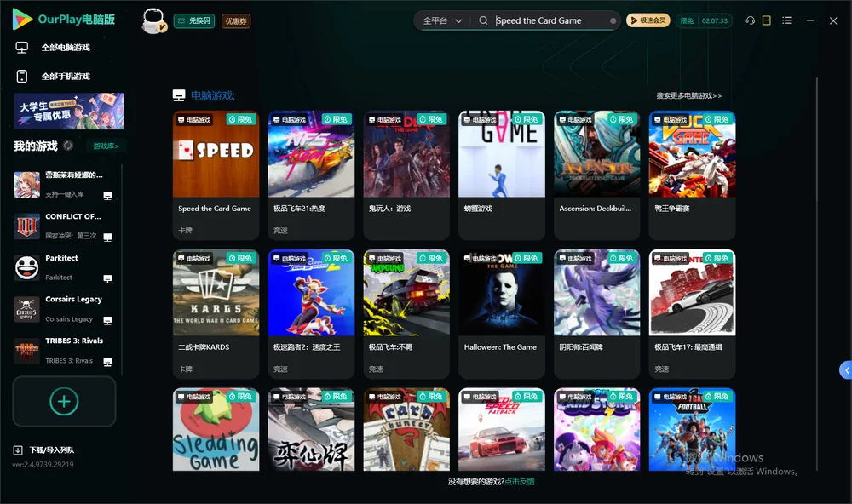Open the hamburger menu list icon
The image size is (852, 504).
pos(786,20)
